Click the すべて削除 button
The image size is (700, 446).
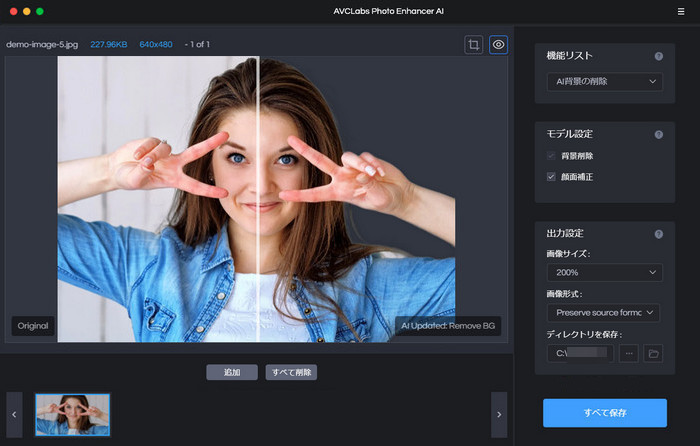291,372
